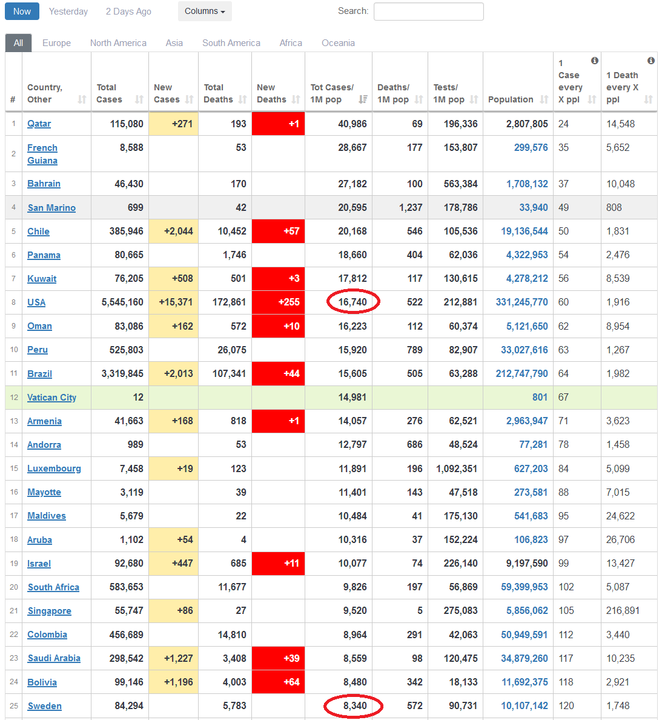Switch to 2 Days Ago data
This screenshot has height=720, width=662.
pos(129,11)
